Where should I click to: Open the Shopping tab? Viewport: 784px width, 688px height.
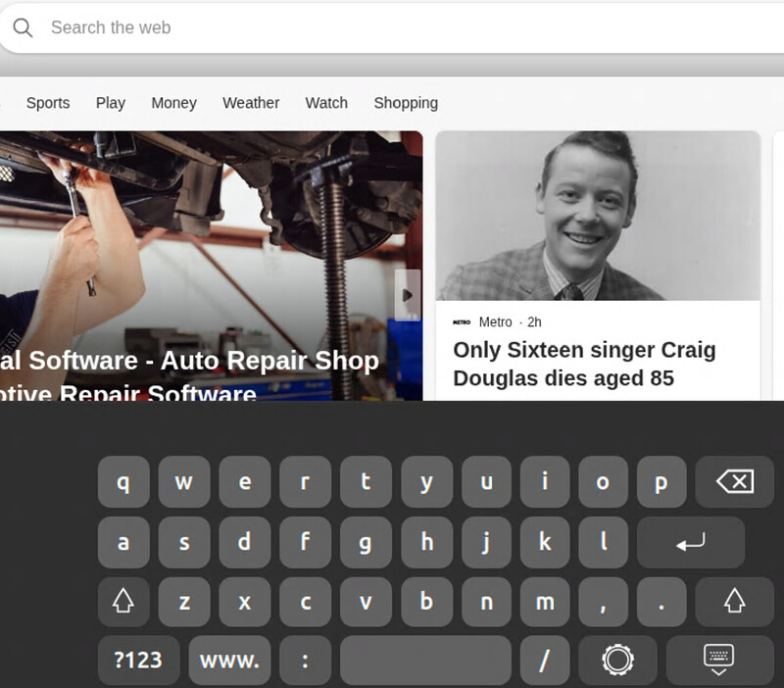(406, 103)
